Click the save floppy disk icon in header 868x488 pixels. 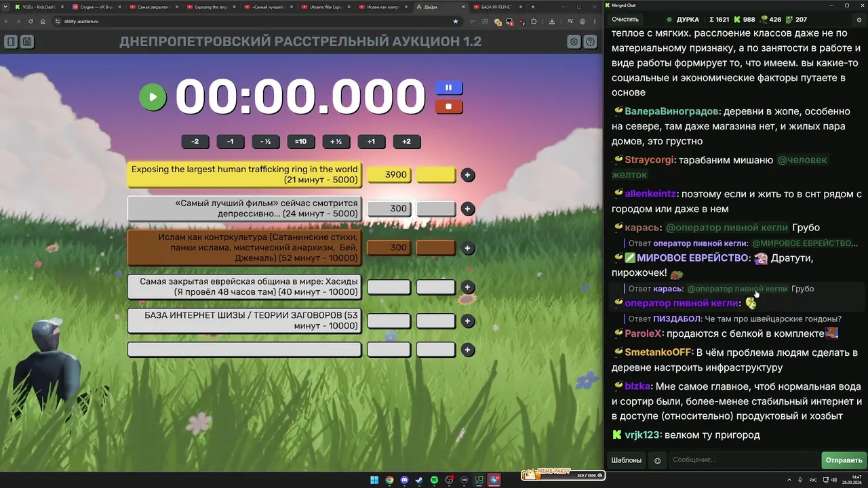tap(27, 42)
